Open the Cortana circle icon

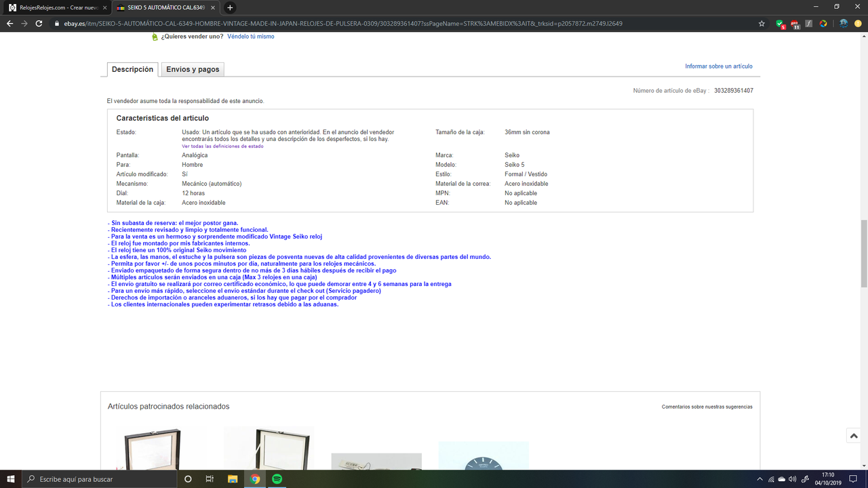tap(188, 479)
